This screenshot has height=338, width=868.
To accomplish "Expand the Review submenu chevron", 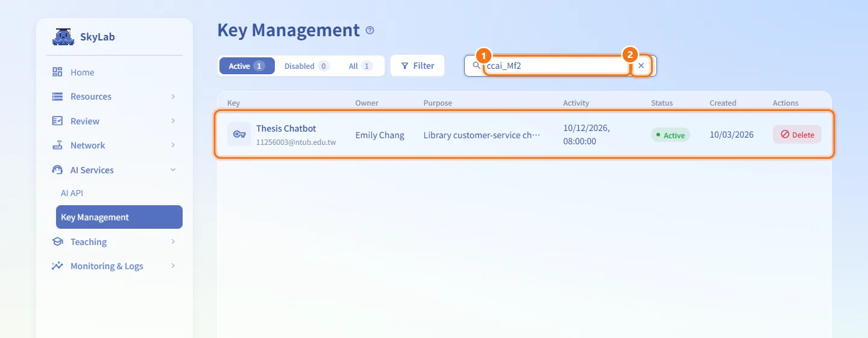I will pyautogui.click(x=173, y=121).
